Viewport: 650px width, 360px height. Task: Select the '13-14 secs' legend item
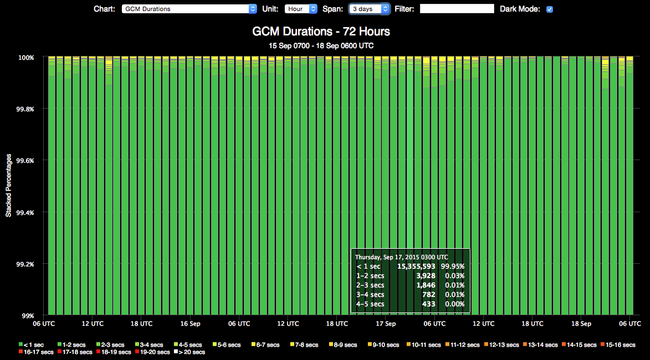541,345
